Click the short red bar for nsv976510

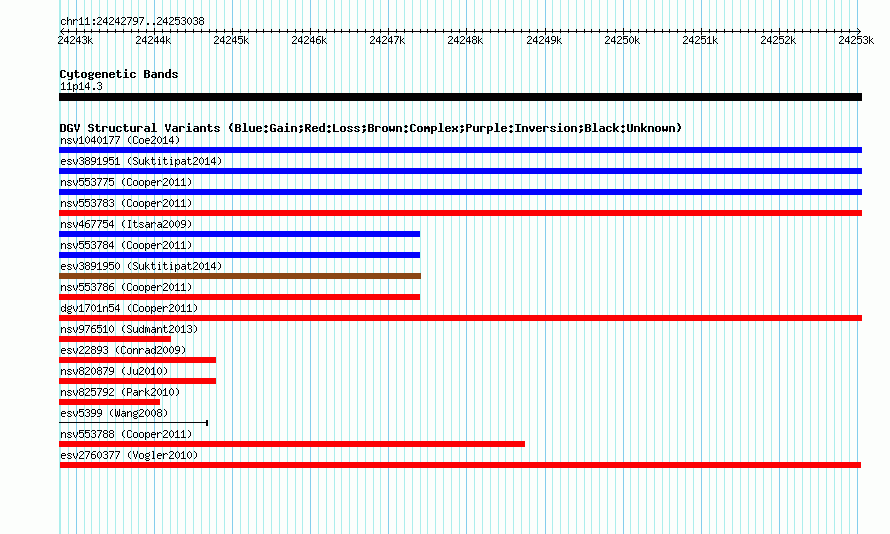(x=115, y=339)
